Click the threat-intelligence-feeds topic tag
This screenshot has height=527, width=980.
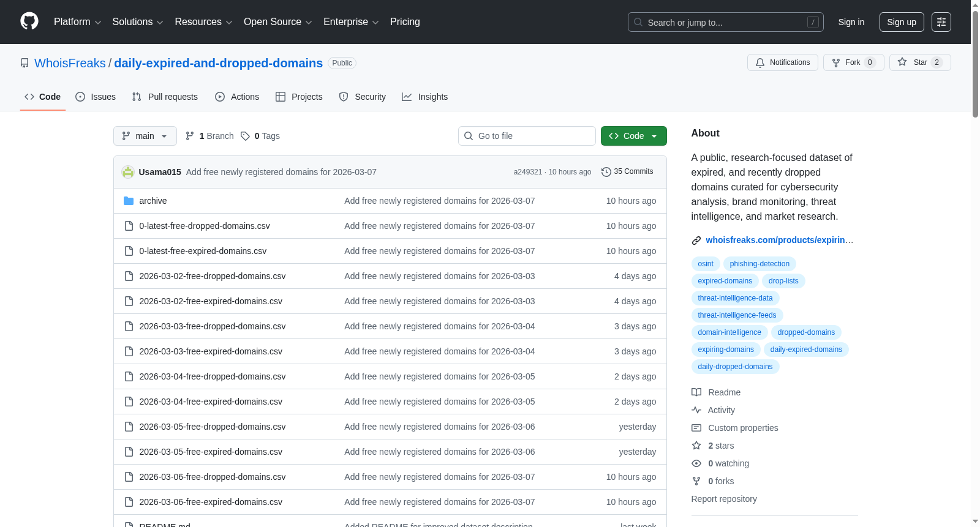(x=737, y=315)
